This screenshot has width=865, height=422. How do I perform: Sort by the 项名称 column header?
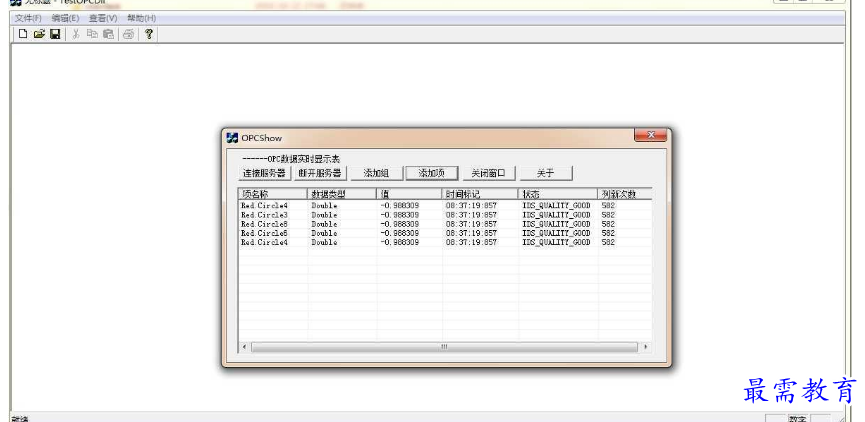point(273,194)
